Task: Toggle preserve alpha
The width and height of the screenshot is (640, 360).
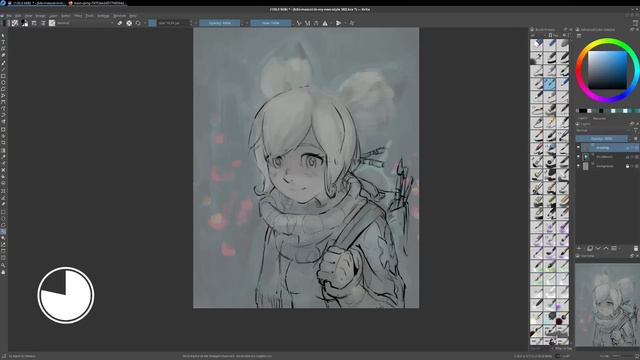Action: coord(129,23)
